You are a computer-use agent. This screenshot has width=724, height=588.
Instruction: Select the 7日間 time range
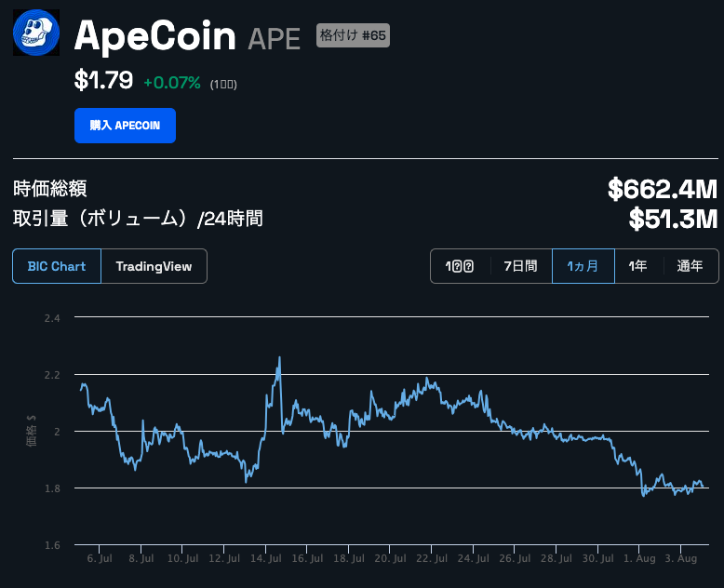tap(520, 266)
